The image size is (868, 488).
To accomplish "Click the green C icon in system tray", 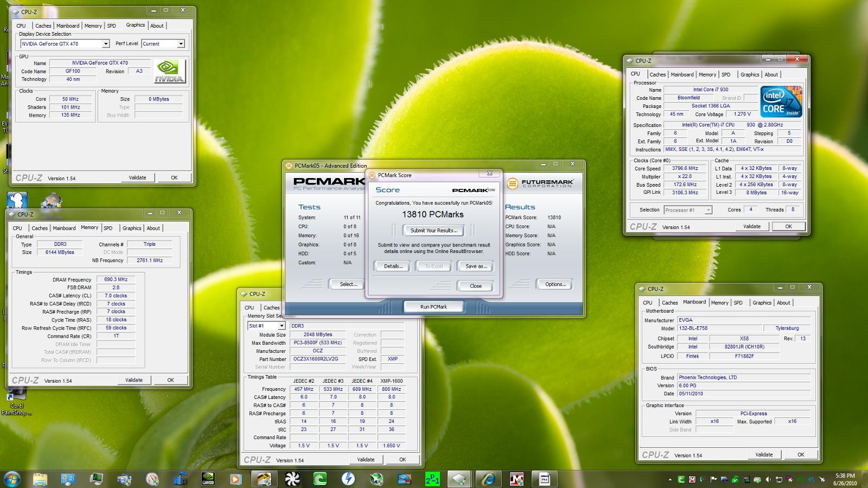I will click(x=681, y=479).
